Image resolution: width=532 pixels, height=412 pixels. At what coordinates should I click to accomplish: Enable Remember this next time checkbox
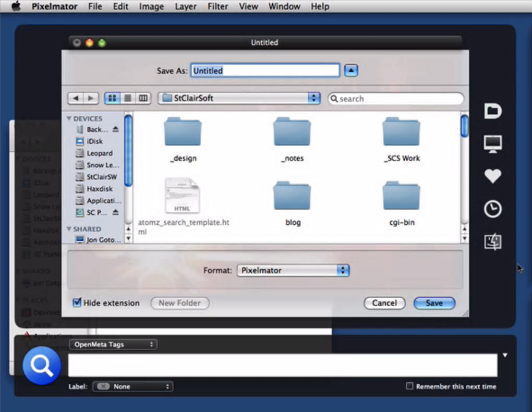tap(409, 386)
